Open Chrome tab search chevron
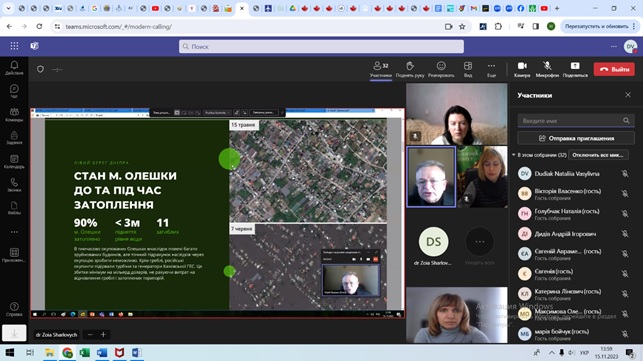 (x=8, y=8)
